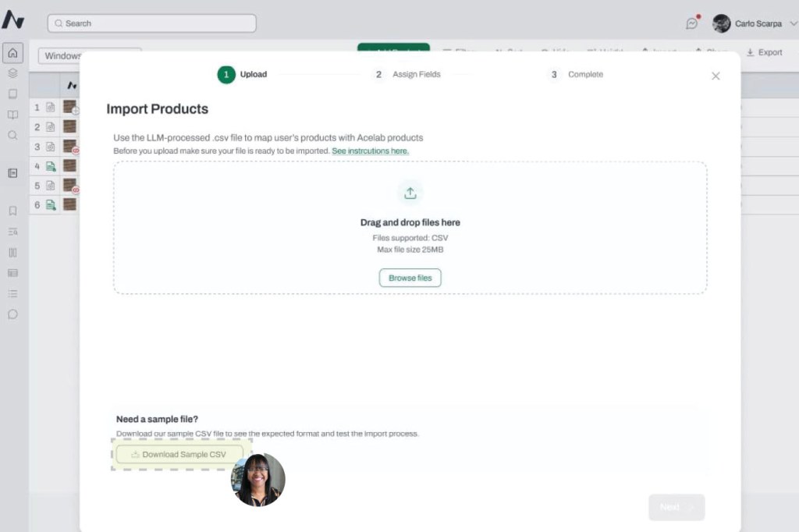Click the open book icon in sidebar
Screen dimensions: 799x532
coord(12,115)
